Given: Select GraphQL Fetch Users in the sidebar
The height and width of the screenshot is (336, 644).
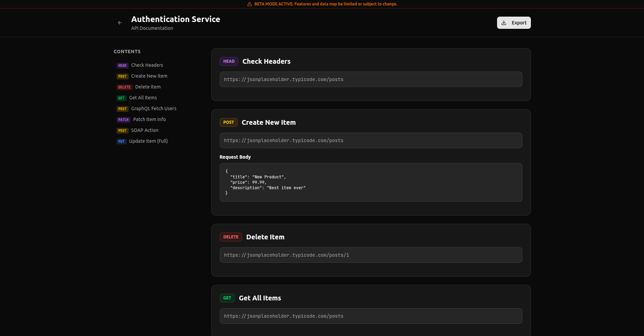Looking at the screenshot, I should tap(153, 108).
